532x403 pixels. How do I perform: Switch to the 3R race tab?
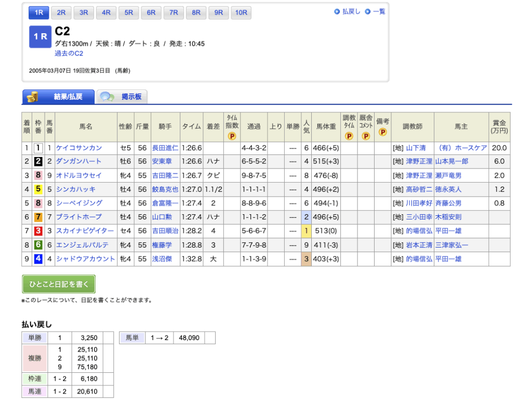84,12
